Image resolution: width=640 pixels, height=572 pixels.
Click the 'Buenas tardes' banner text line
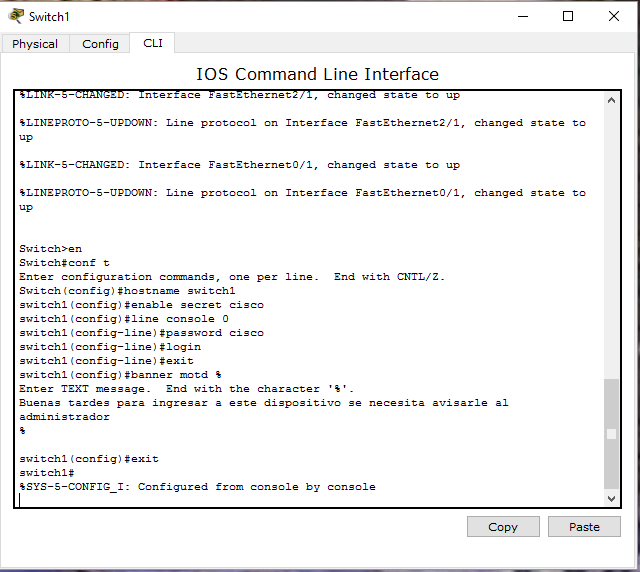[264, 403]
